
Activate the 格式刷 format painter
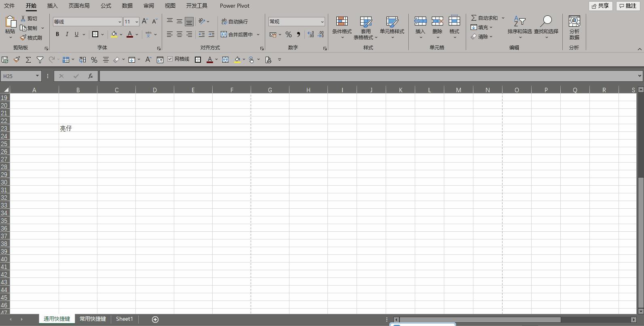tap(31, 38)
